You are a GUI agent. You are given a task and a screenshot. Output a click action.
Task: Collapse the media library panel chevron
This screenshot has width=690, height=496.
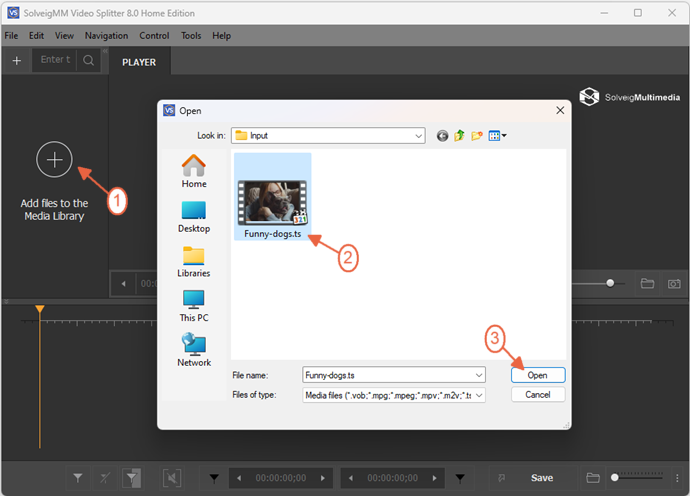[106, 51]
